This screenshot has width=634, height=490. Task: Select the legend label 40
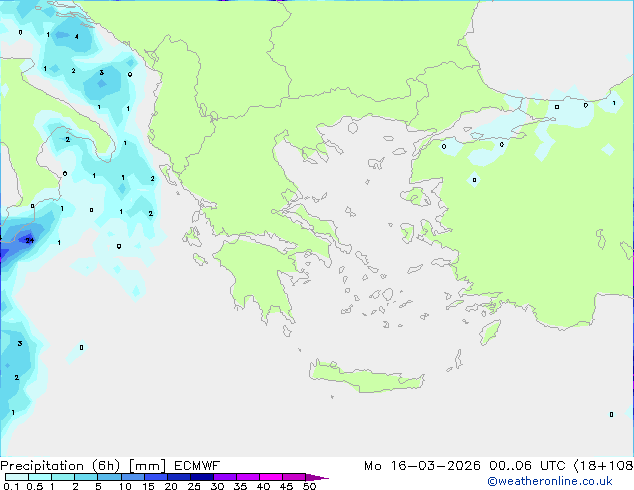(263, 486)
